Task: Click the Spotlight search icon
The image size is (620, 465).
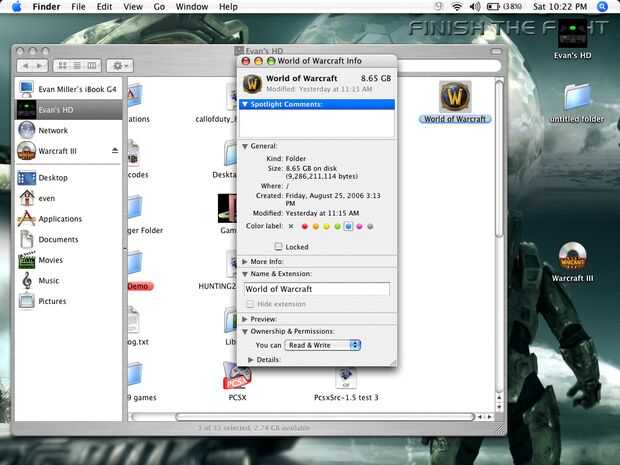Action: 602,7
